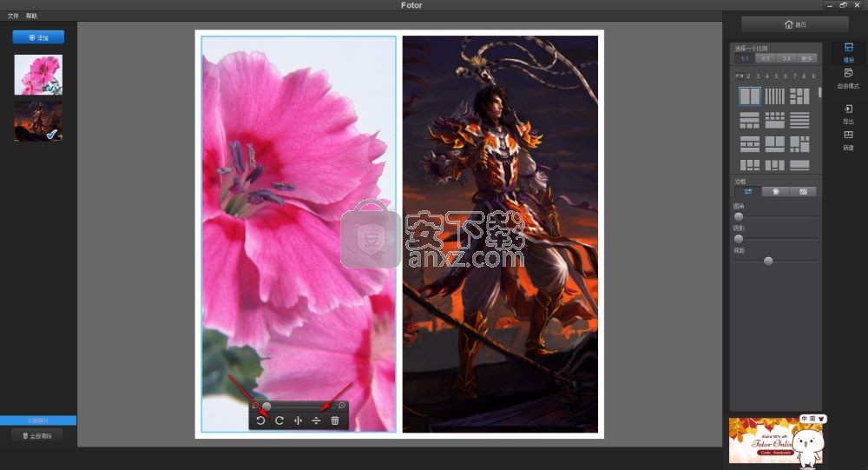Choose the second-row left grid template
Screen dimensions: 868x470
coord(750,120)
